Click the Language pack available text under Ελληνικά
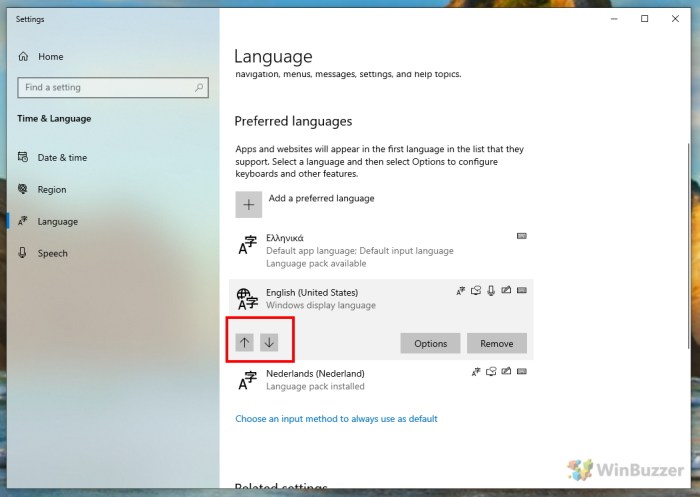 316,263
